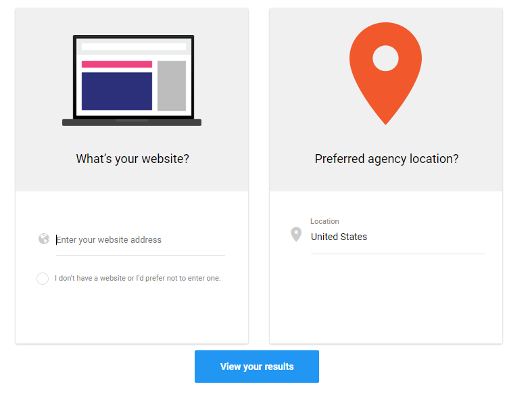Screen dimensions: 532x399
Task: Click the 'What's your website?' heading
Action: pos(132,159)
